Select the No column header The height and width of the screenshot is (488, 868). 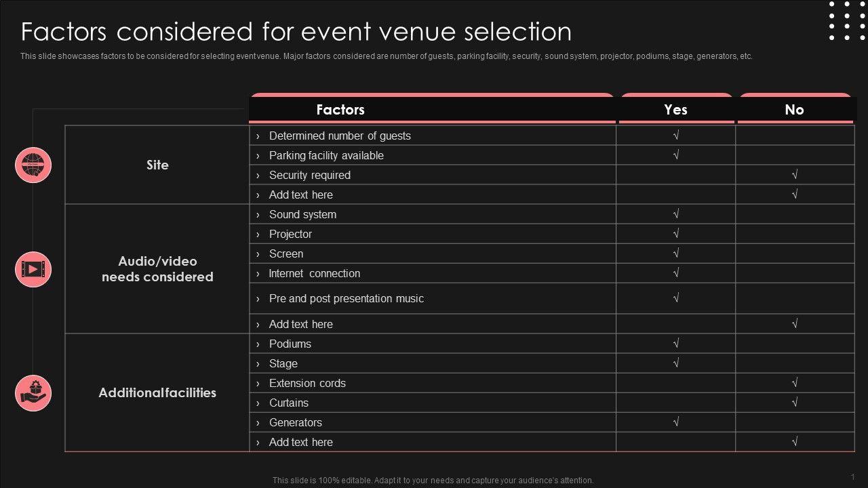[794, 110]
